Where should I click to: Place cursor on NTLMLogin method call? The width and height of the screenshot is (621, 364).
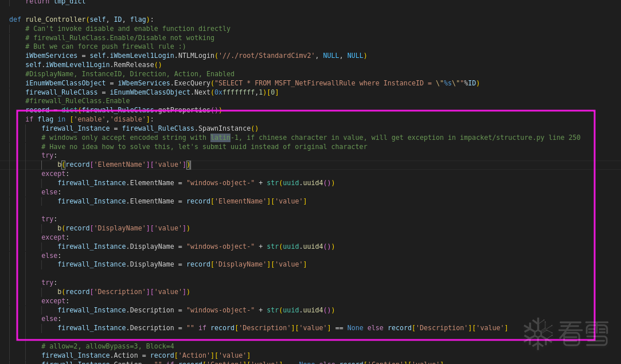(x=196, y=56)
